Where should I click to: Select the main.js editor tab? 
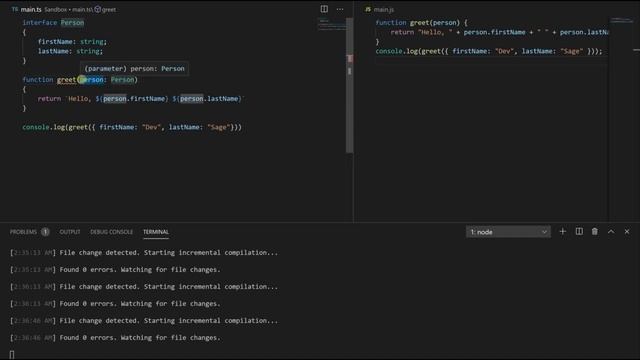click(x=384, y=9)
